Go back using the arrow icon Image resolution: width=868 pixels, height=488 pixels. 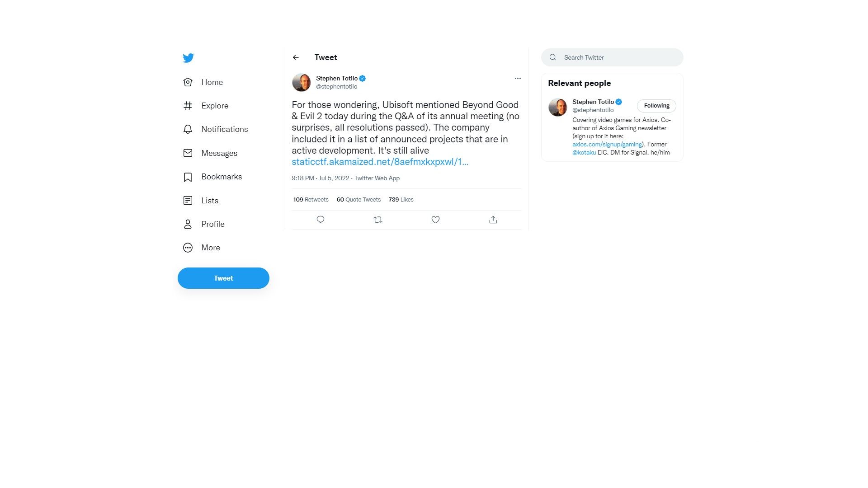(296, 57)
